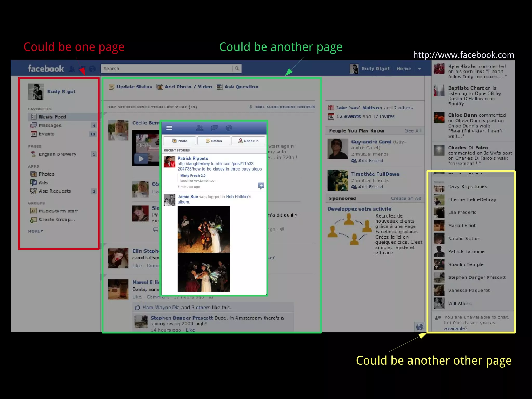Tap the Status button in mobile view
This screenshot has width=532, height=399.
tap(214, 141)
